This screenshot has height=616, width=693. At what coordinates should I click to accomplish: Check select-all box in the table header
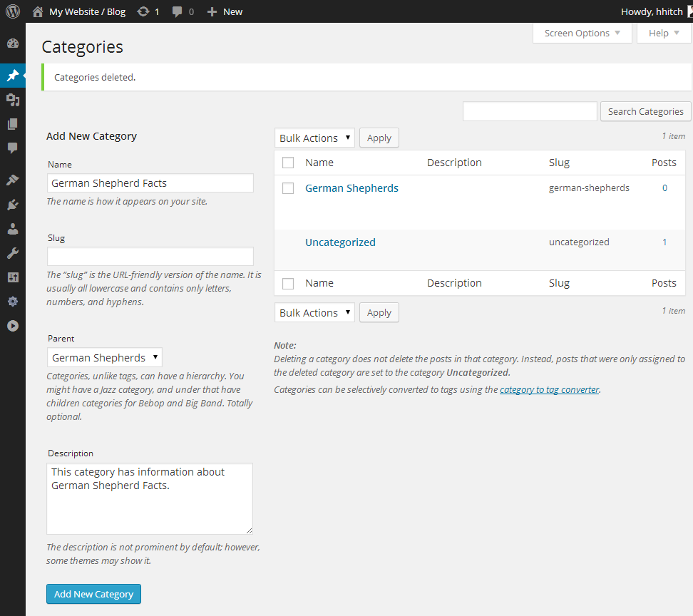(288, 163)
